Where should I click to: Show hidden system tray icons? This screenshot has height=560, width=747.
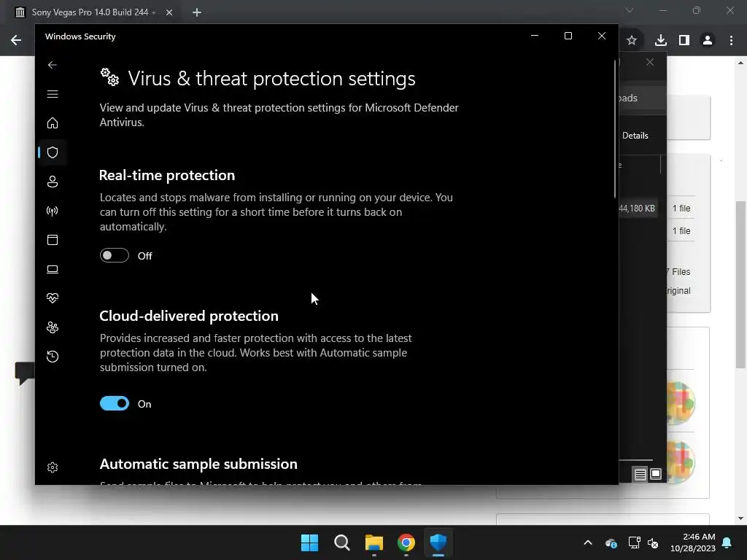(588, 542)
